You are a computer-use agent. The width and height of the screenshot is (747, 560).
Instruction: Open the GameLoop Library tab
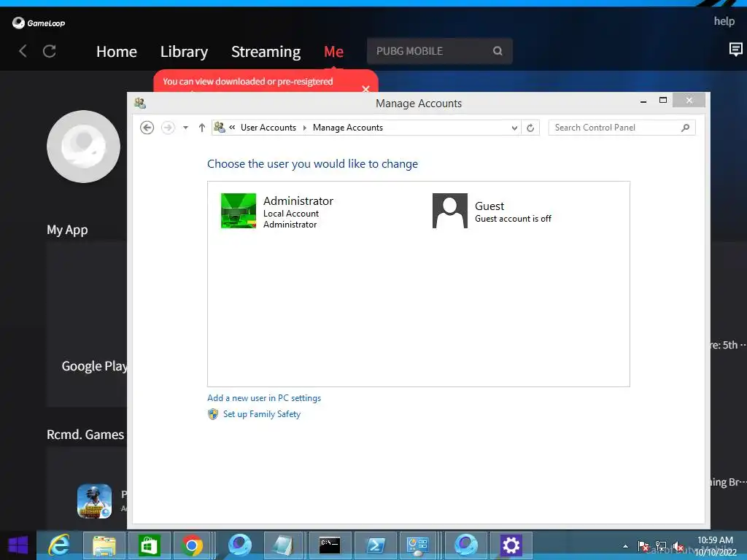coord(184,52)
